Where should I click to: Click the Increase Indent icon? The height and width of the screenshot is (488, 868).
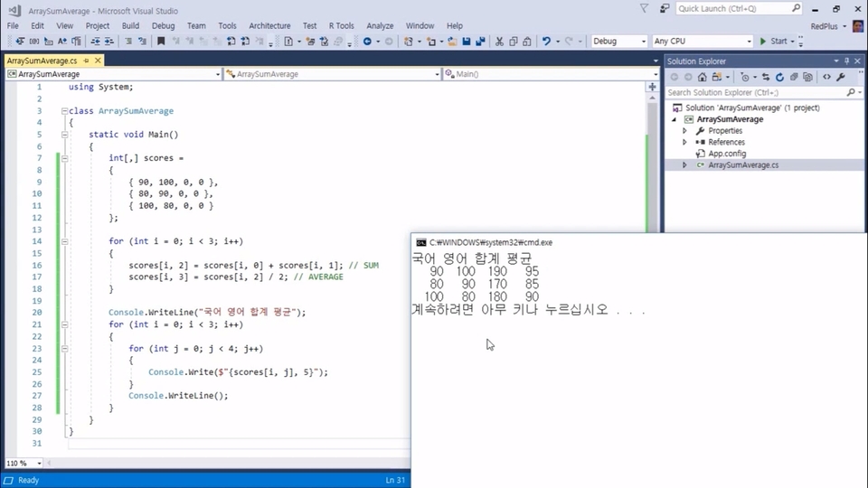click(109, 42)
